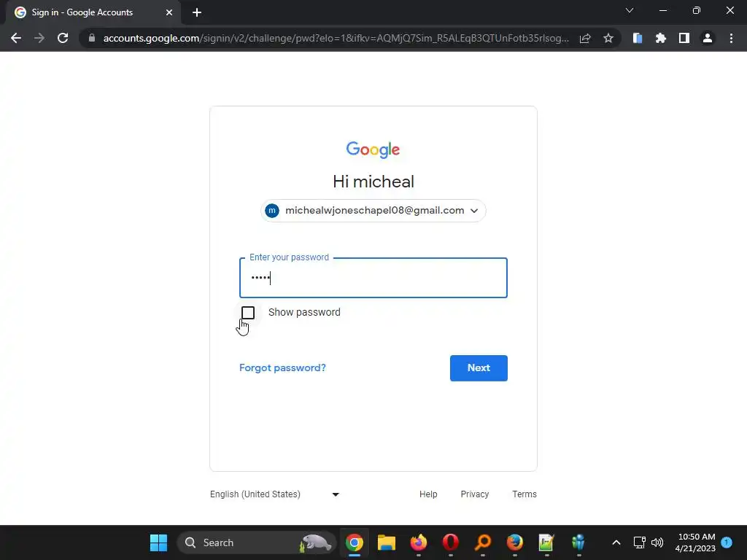This screenshot has width=747, height=560.
Task: Open the orange magnifier app in taskbar
Action: pyautogui.click(x=483, y=542)
